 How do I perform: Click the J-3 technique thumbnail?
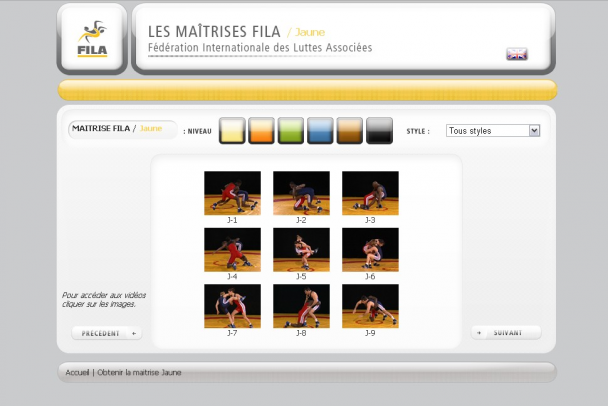[370, 192]
